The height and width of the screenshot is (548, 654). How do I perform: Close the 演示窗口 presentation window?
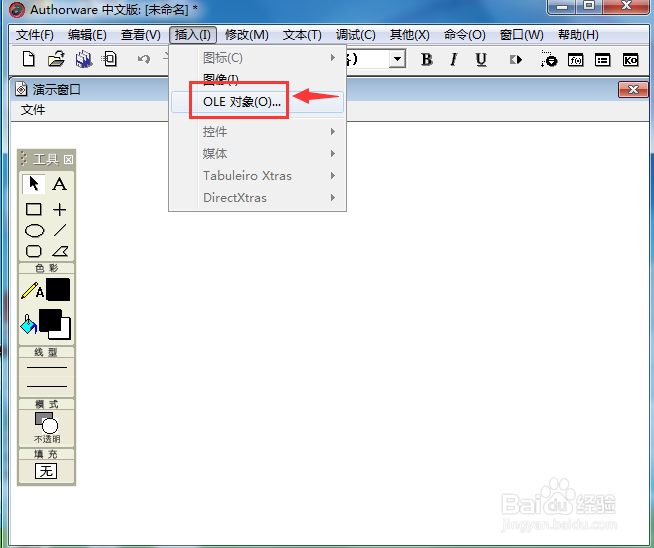[633, 89]
